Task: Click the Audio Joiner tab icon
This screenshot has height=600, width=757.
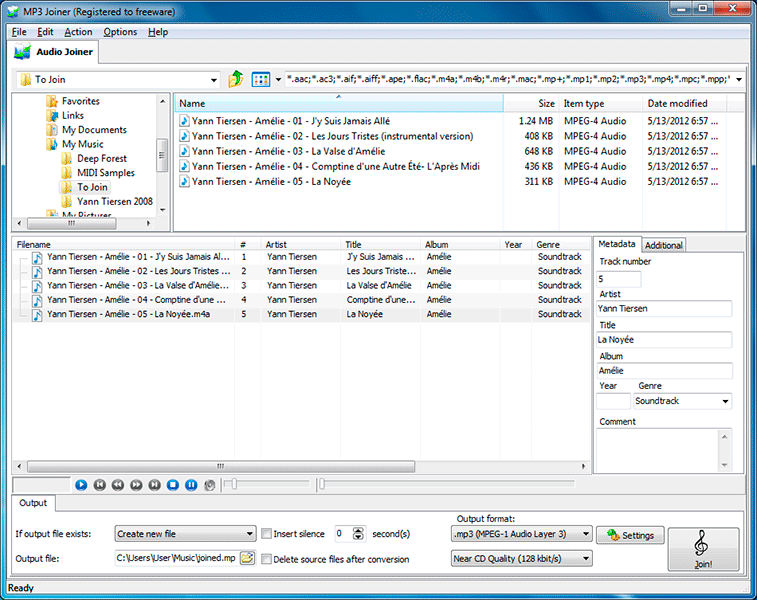Action: (x=22, y=52)
